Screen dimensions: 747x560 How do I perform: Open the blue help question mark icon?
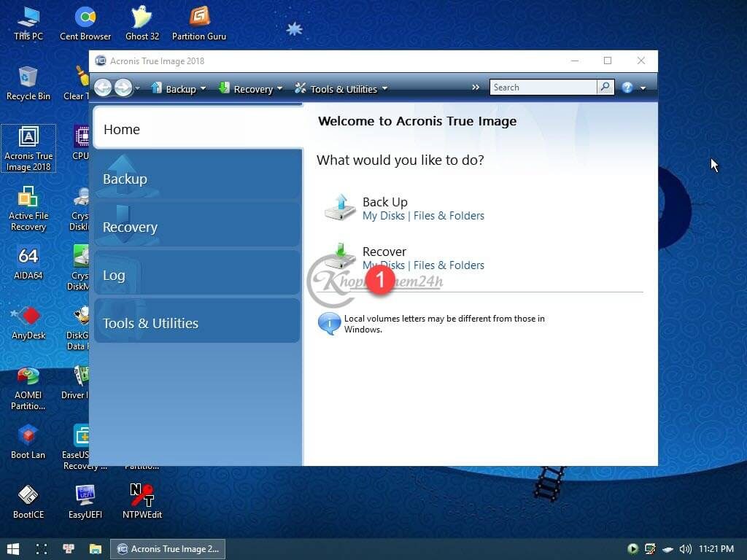coord(627,88)
